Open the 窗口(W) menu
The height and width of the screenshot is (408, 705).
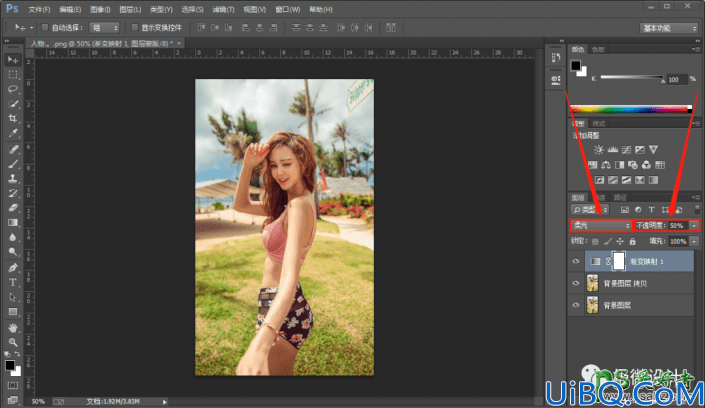pos(287,9)
